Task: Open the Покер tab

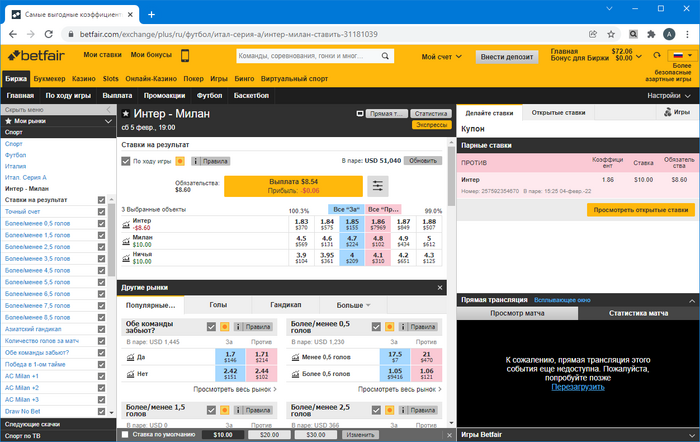Action: [x=193, y=79]
